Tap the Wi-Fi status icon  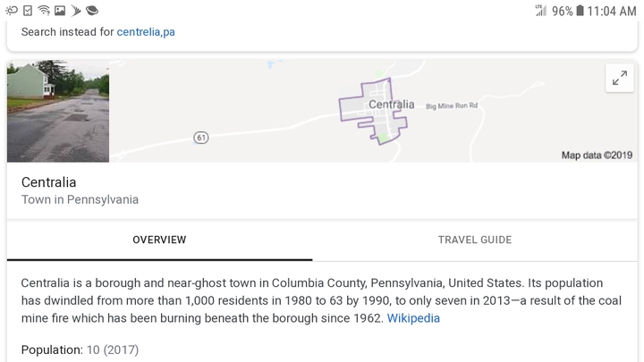pyautogui.click(x=44, y=10)
